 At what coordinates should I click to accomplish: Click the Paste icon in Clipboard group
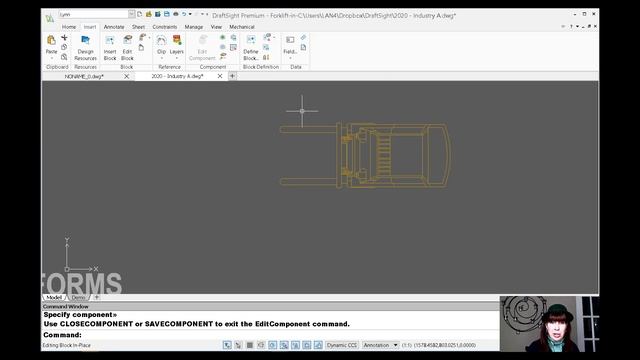click(51, 40)
